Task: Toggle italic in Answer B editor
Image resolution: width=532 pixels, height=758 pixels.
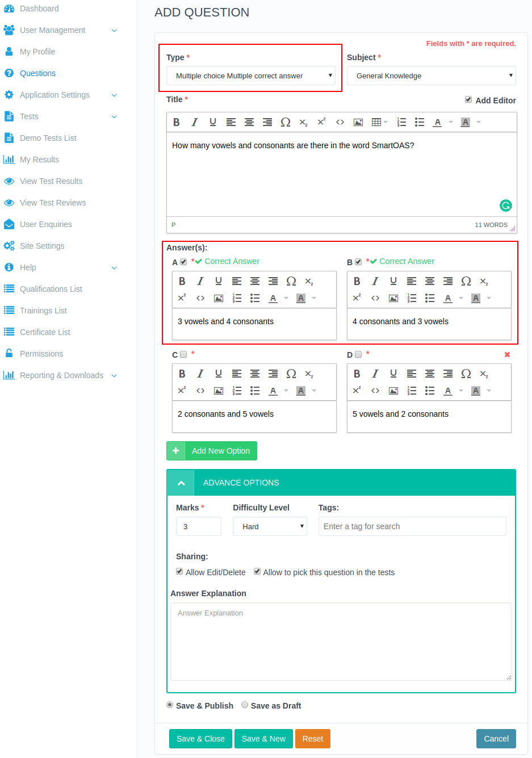Action: [x=375, y=281]
